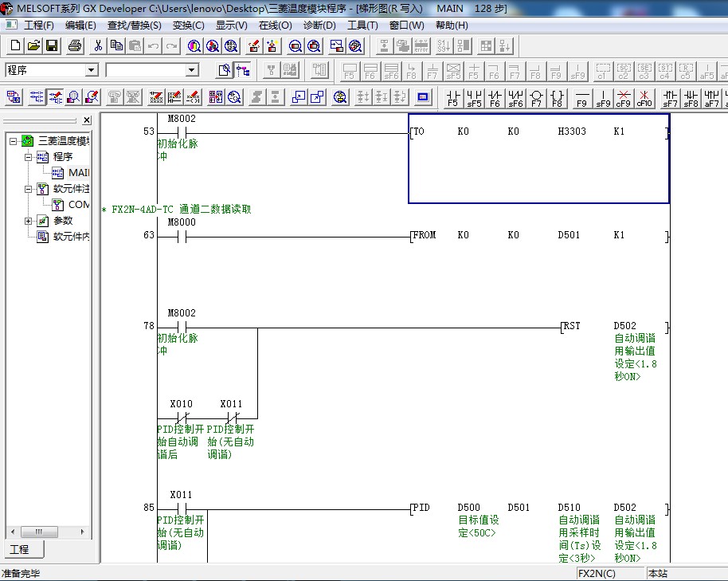The width and height of the screenshot is (728, 581).
Task: Draw horizontal line with F9
Action: (581, 98)
